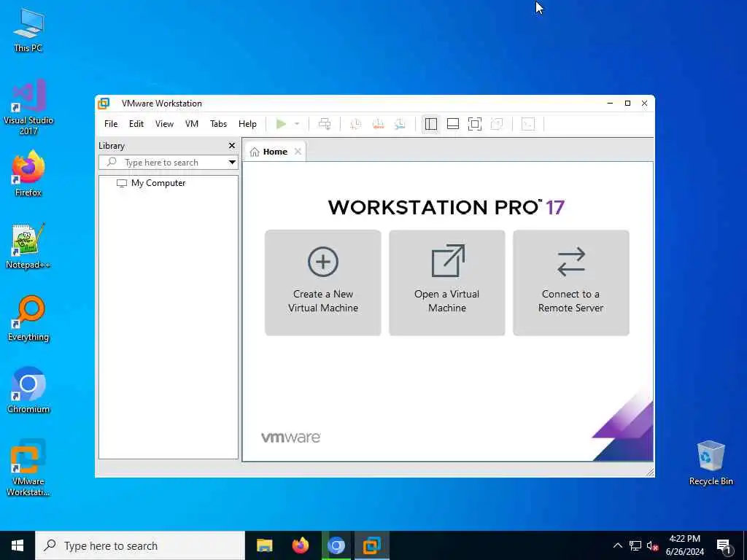This screenshot has width=747, height=560.
Task: Click the VMware Workstation title bar icon
Action: click(x=104, y=104)
